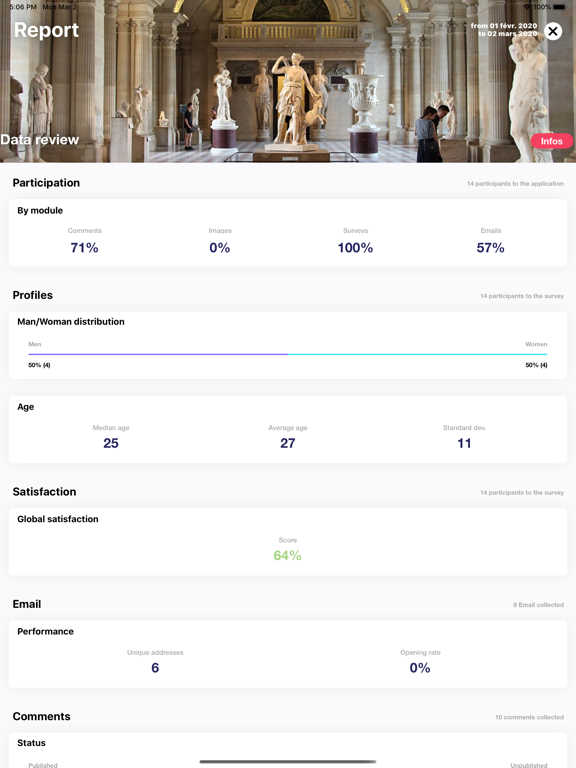This screenshot has height=768, width=576.
Task: Click the 5:06 PM clock
Action: tap(23, 7)
